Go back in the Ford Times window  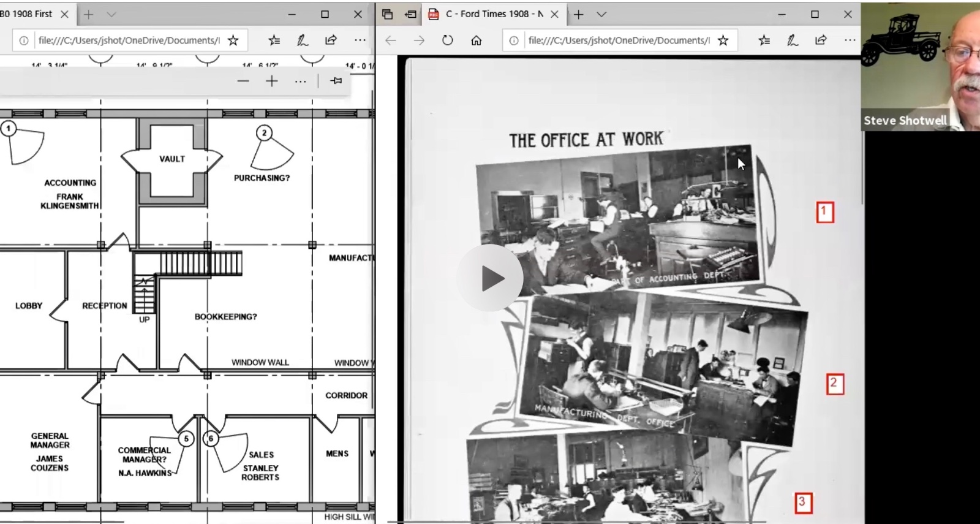[x=391, y=40]
